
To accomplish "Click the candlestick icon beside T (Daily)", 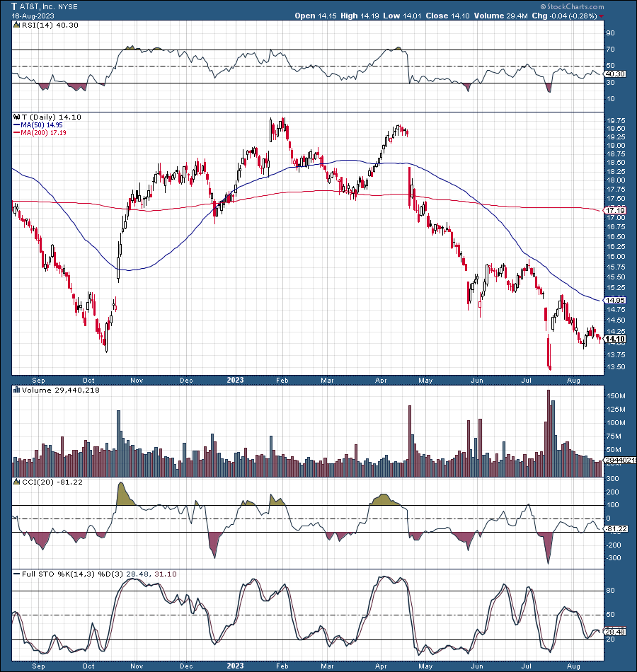I will coord(17,117).
